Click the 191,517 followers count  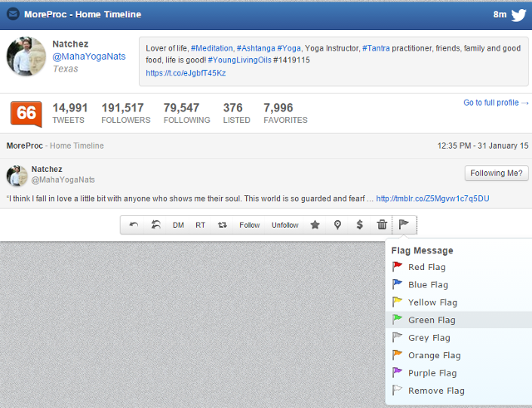(122, 108)
